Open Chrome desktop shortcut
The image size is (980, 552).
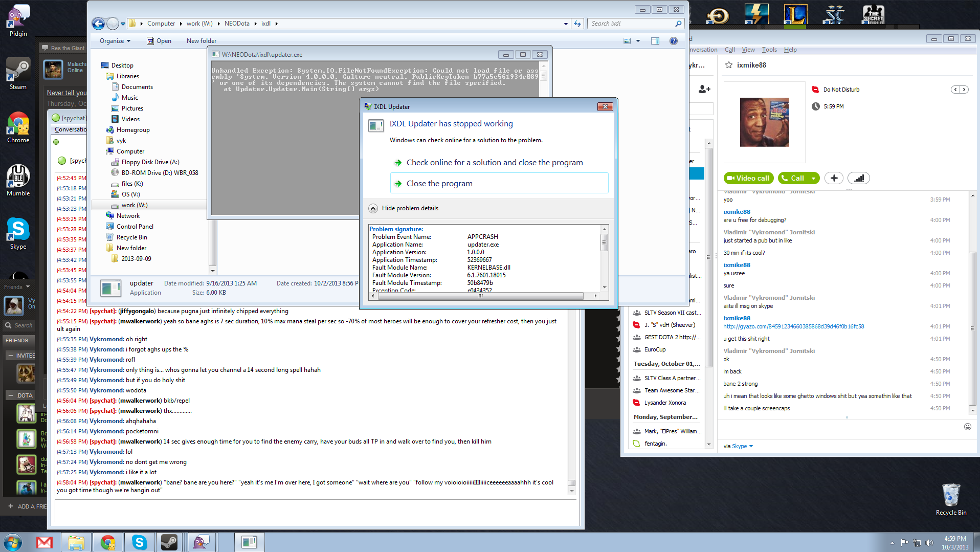(18, 127)
